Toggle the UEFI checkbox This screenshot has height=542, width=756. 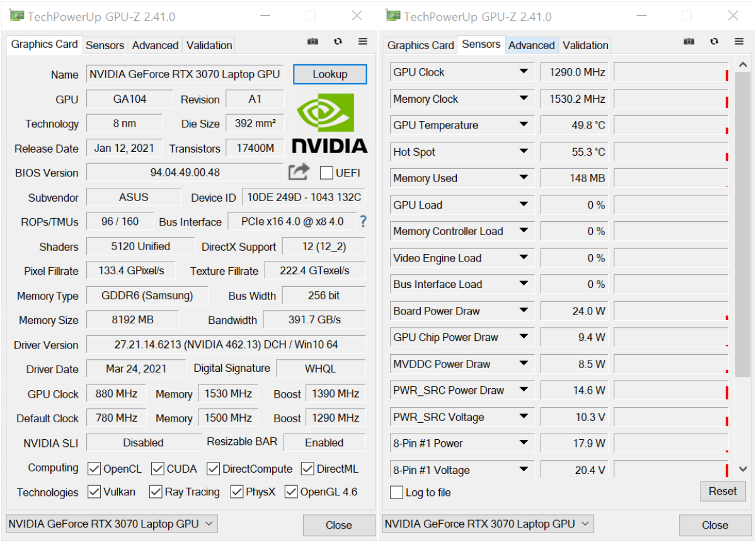click(326, 173)
